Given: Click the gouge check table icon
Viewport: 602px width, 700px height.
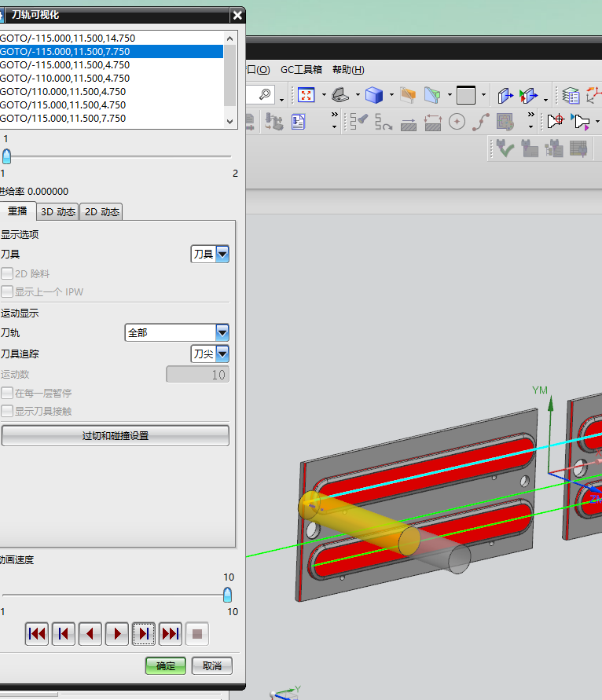Looking at the screenshot, I should coord(578,148).
